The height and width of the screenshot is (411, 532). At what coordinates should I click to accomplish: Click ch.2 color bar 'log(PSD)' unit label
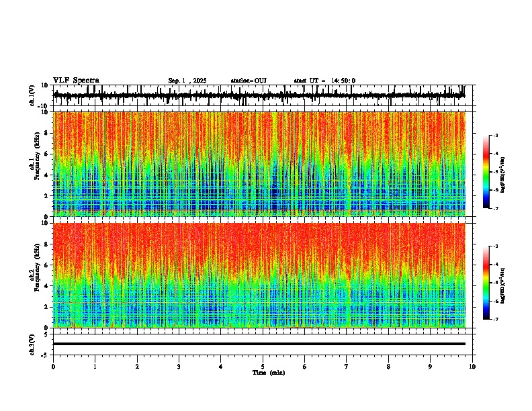click(x=503, y=285)
